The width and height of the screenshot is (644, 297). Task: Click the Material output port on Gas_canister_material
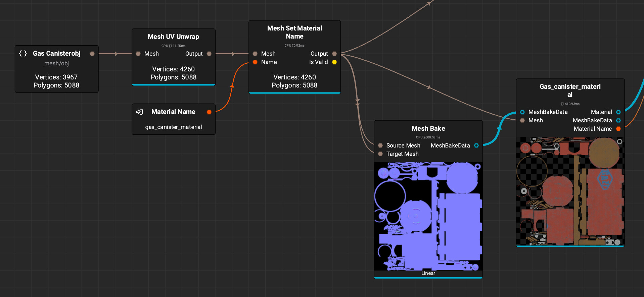(618, 112)
